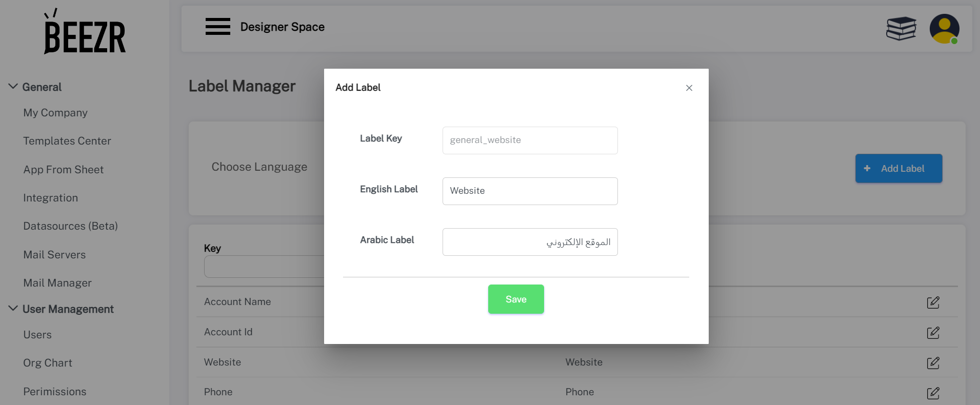Click the blue Add Label button
Image resolution: width=980 pixels, height=405 pixels.
pos(898,168)
